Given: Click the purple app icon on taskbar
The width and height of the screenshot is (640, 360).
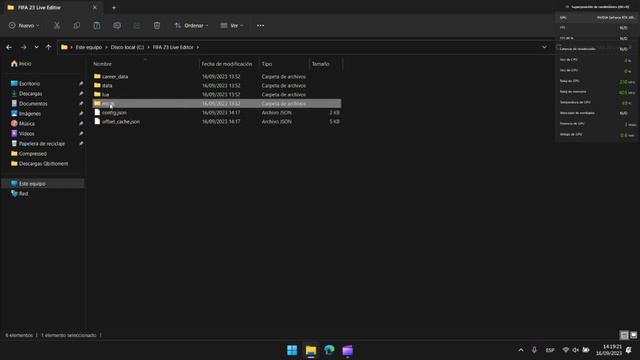Looking at the screenshot, I should click(348, 350).
